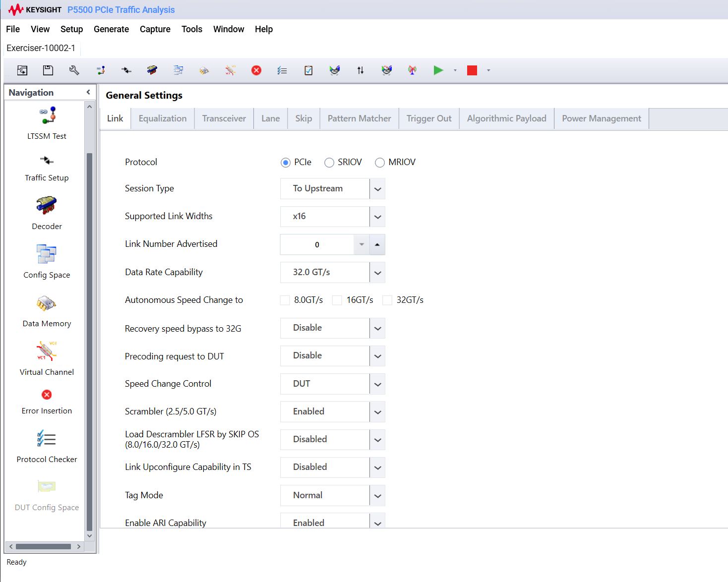The width and height of the screenshot is (728, 582).
Task: Open the Session Type dropdown
Action: (x=333, y=189)
